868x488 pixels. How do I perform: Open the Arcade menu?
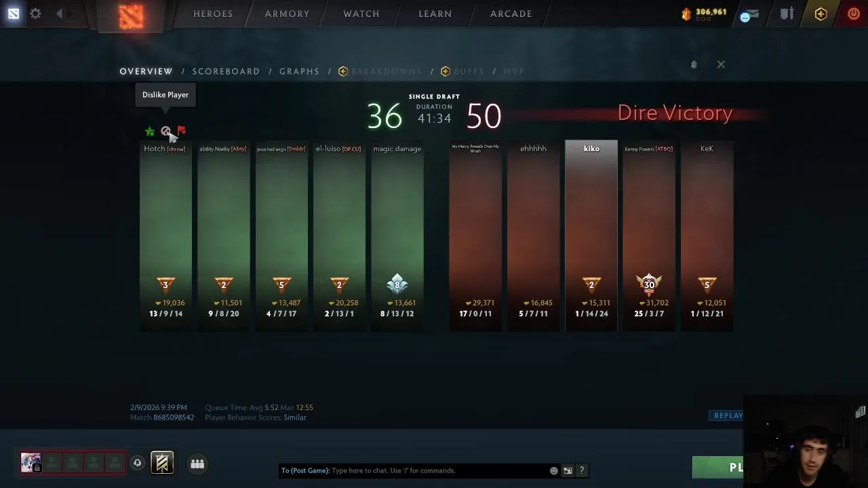click(511, 14)
